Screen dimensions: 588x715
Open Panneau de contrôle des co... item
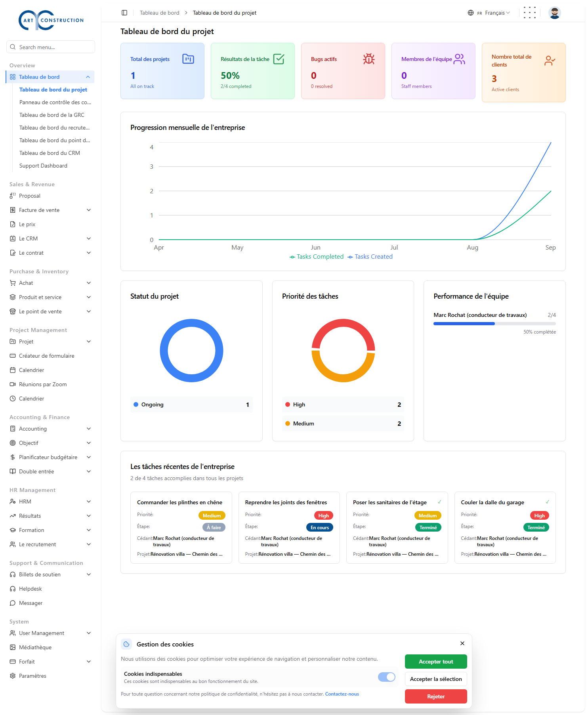pyautogui.click(x=55, y=102)
